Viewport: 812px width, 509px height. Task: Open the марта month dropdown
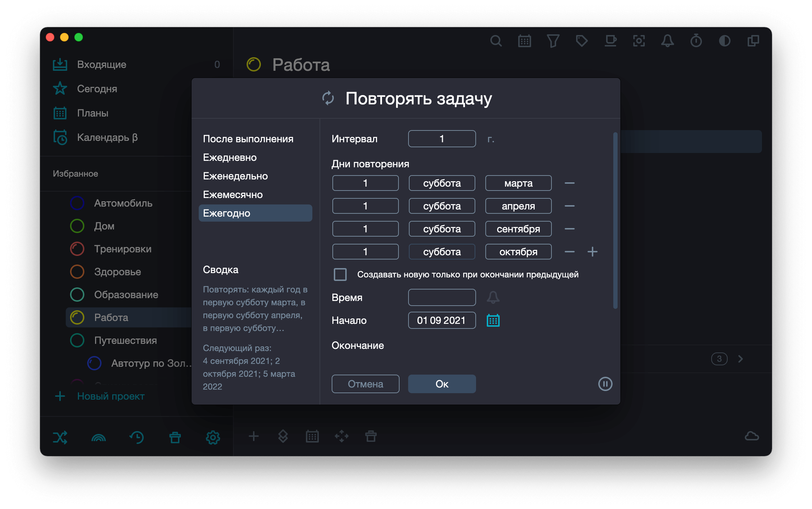pyautogui.click(x=518, y=183)
